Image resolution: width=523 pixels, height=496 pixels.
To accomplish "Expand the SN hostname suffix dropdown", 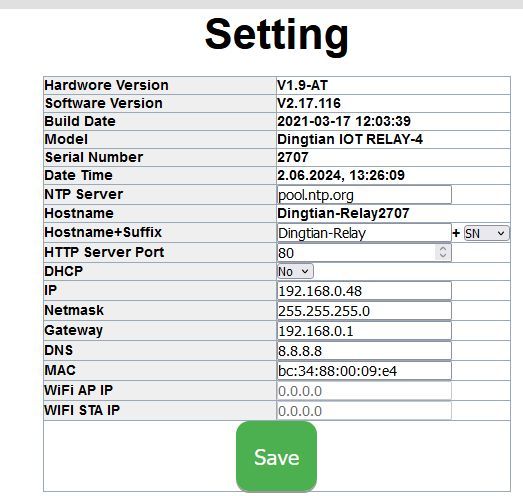I will (x=486, y=233).
